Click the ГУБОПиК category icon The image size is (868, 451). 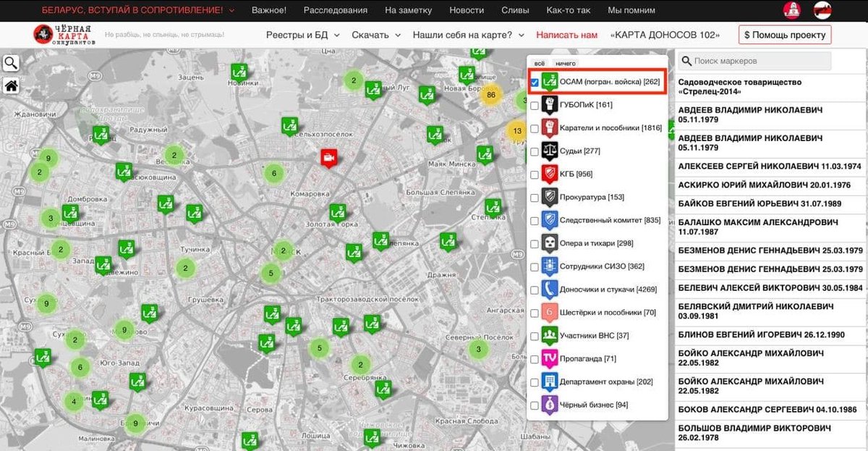point(550,105)
